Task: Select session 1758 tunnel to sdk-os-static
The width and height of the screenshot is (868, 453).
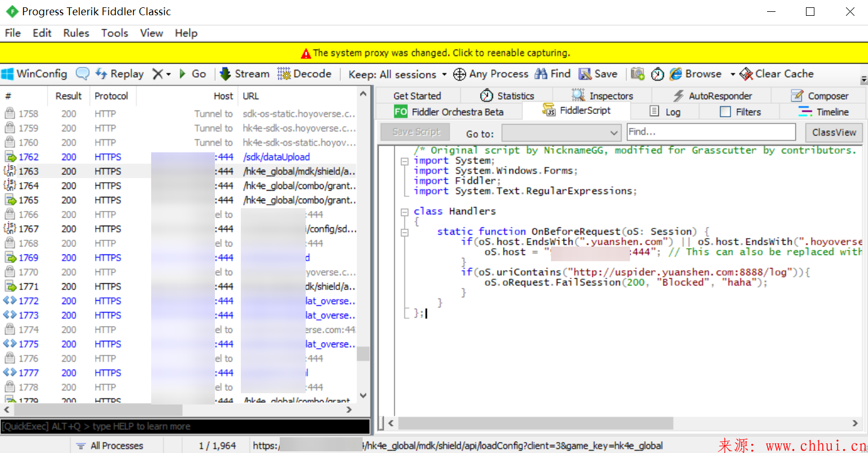Action: pos(179,114)
